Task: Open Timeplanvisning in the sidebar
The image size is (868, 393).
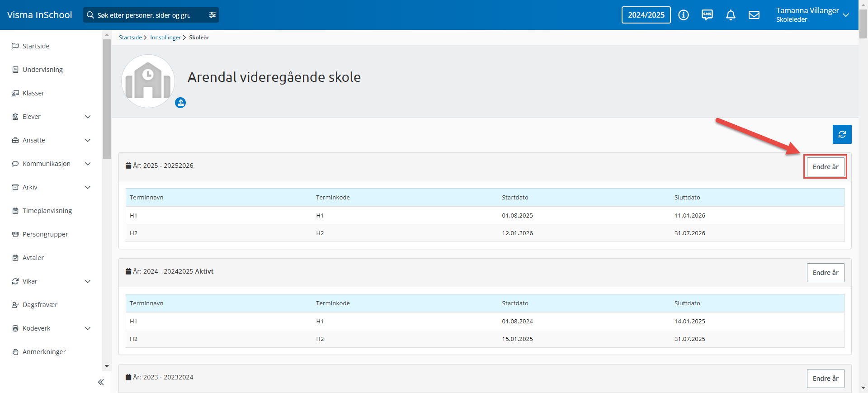Action: [x=47, y=211]
